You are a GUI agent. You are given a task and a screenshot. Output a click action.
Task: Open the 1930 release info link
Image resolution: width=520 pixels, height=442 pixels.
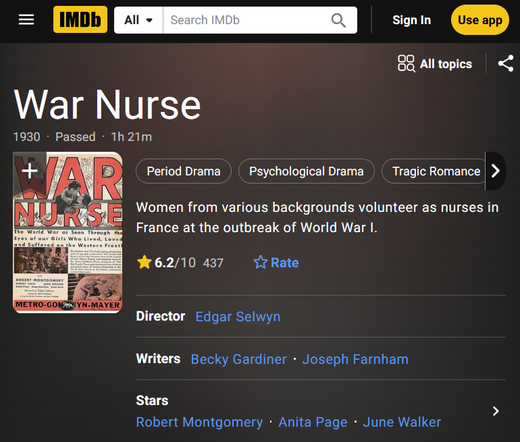pyautogui.click(x=27, y=137)
